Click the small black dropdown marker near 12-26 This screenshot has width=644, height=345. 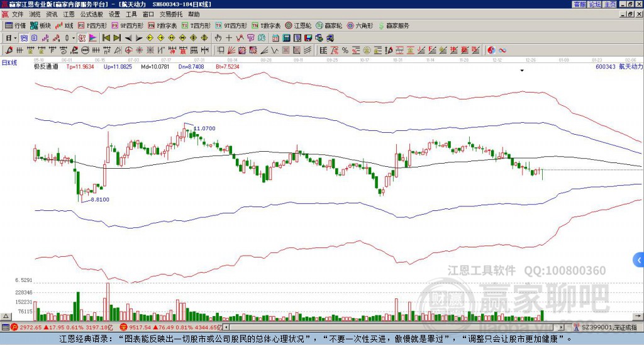(522, 71)
